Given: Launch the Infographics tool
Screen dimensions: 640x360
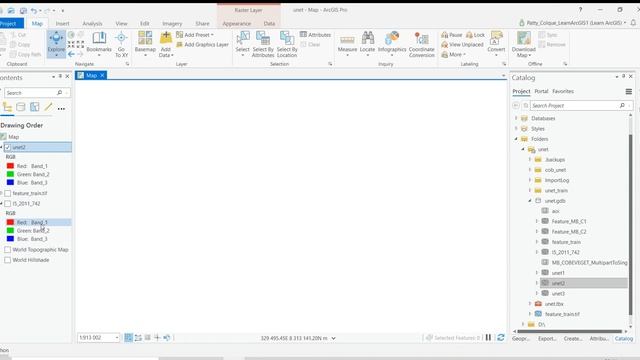Looking at the screenshot, I should coord(392,43).
